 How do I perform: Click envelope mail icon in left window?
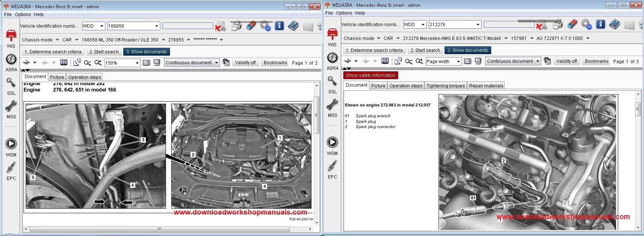pyautogui.click(x=307, y=26)
